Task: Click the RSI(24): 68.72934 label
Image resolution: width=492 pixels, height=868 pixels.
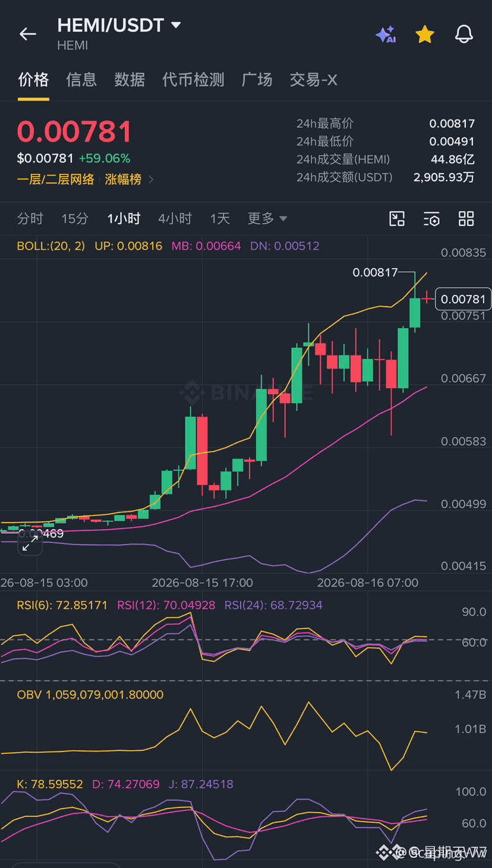Action: [273, 605]
